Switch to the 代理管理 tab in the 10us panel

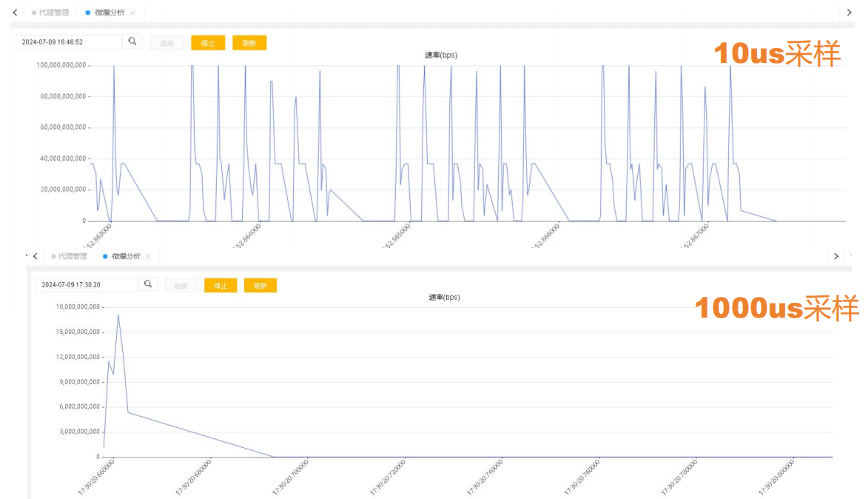coord(53,13)
